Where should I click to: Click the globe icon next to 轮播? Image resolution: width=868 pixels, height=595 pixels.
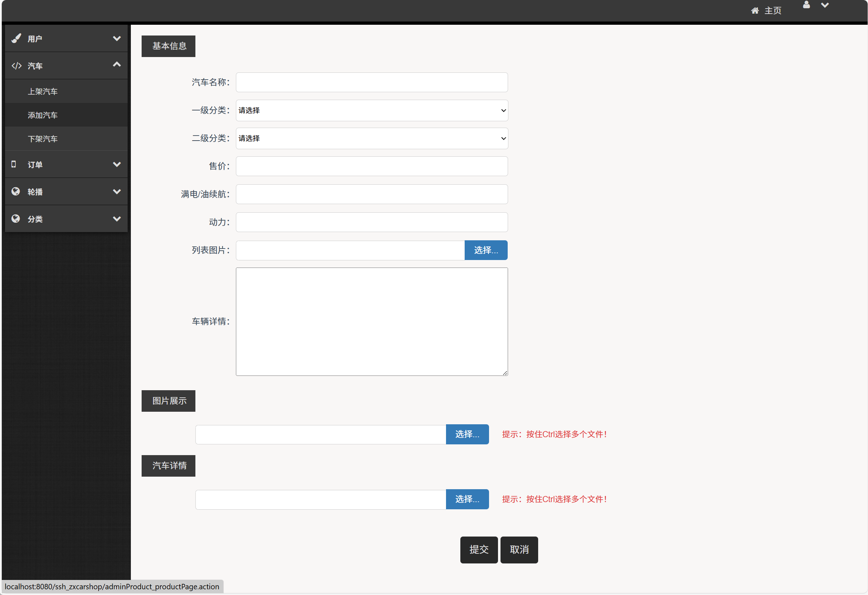(16, 192)
